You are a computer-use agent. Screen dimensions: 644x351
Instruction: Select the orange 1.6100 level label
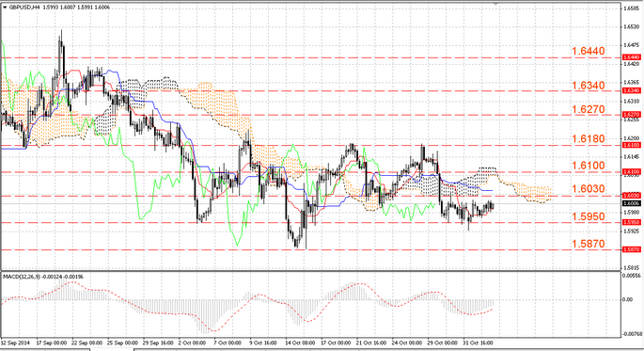(589, 166)
